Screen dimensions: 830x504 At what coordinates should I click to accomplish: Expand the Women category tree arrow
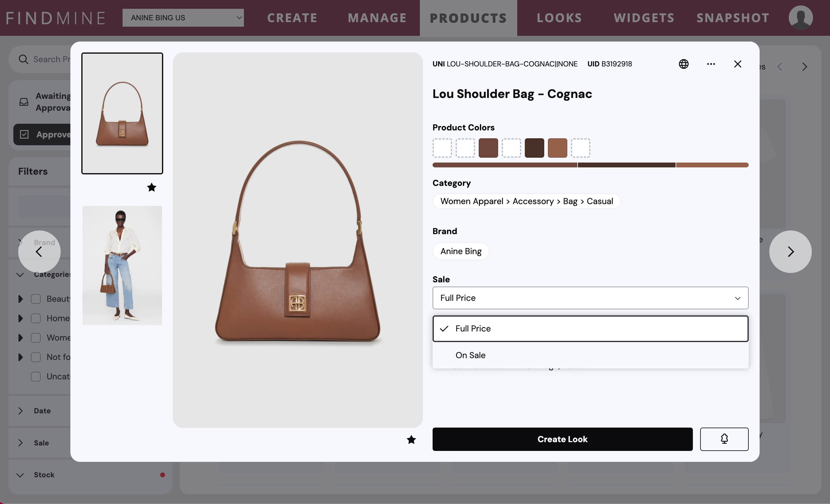(21, 338)
